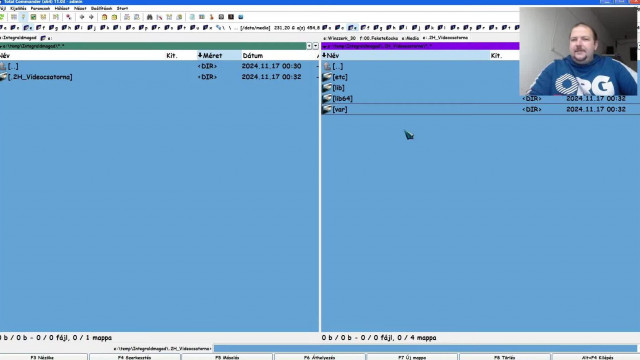Click the binoculars search files icon

pyautogui.click(x=149, y=17)
